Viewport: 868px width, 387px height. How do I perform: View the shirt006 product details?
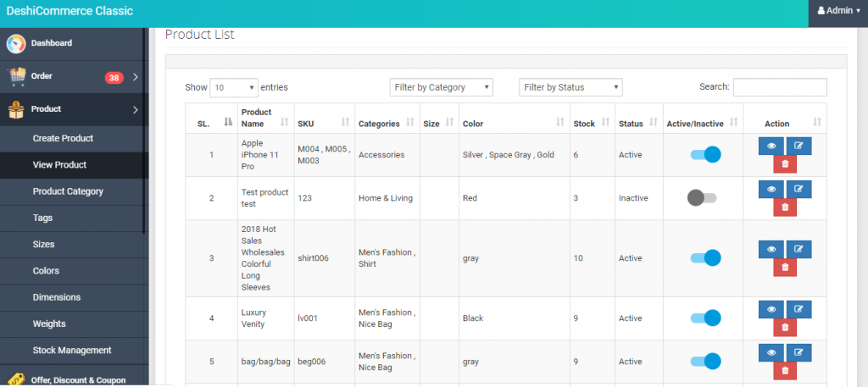tap(771, 249)
